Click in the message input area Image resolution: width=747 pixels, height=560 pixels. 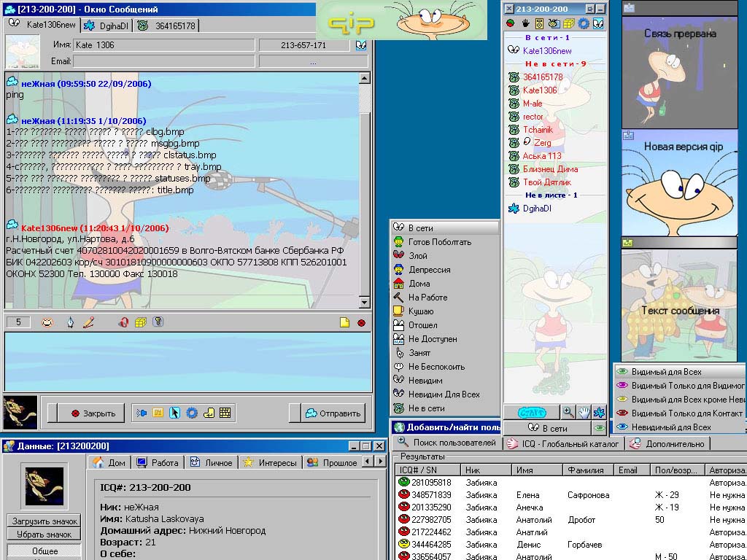(x=188, y=362)
